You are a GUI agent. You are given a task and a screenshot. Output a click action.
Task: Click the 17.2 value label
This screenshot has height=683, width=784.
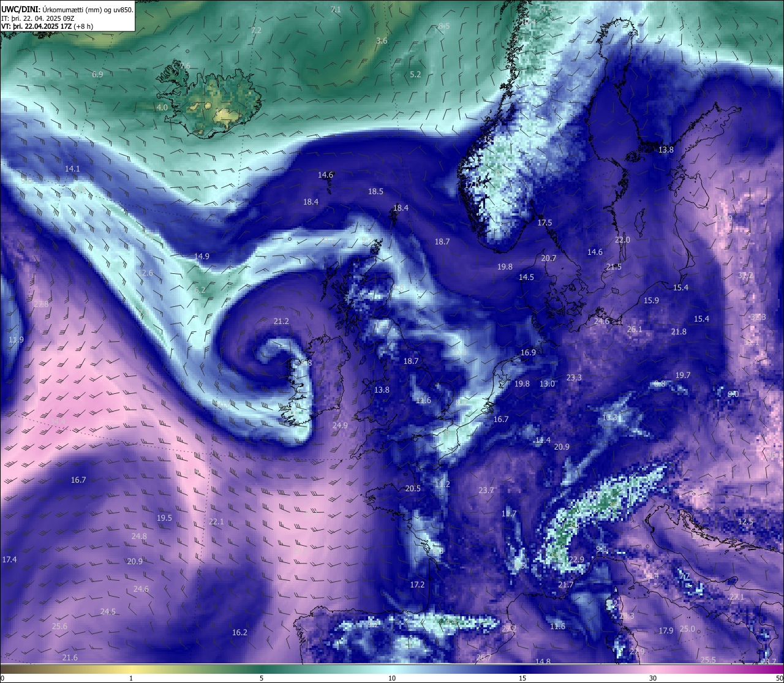point(417,585)
